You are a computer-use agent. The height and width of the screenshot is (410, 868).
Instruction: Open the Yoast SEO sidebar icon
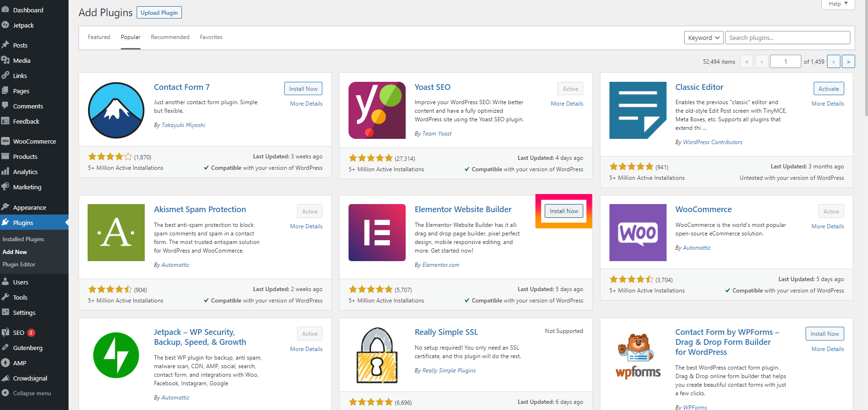5,332
